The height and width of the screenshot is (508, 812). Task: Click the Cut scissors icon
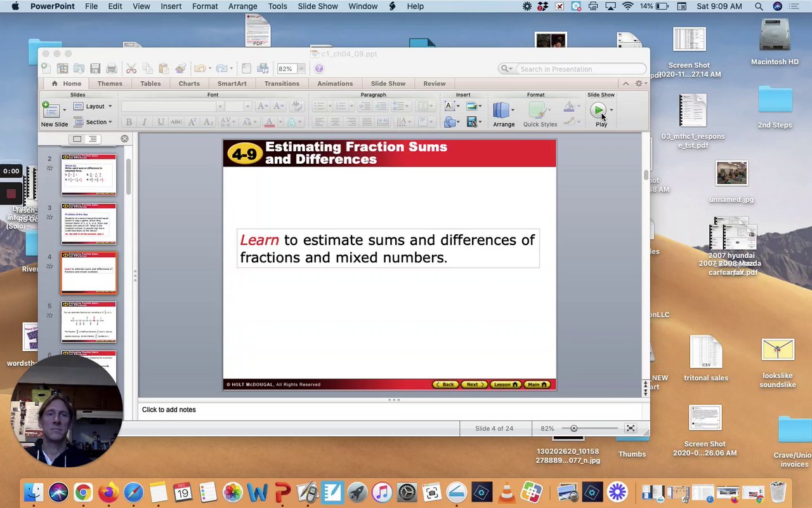coord(131,69)
